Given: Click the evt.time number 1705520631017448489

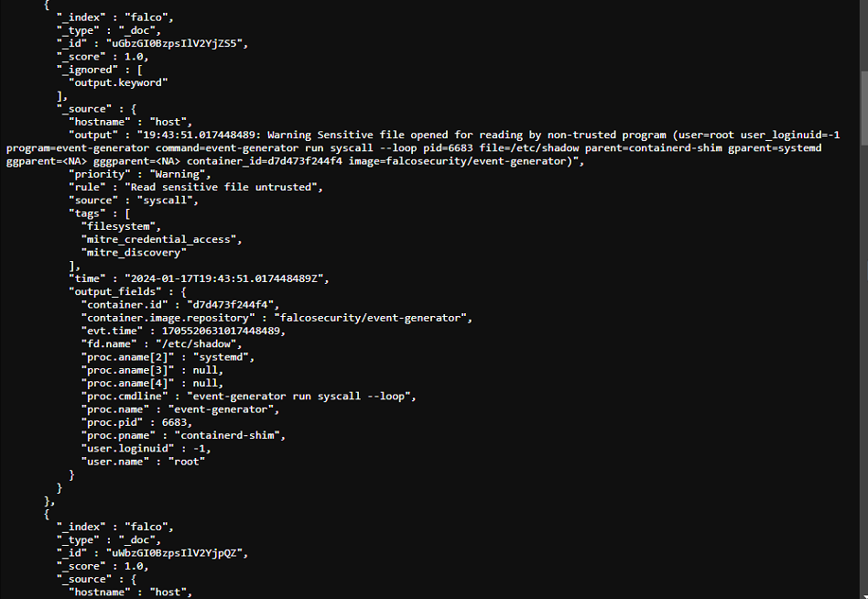Looking at the screenshot, I should coord(221,331).
